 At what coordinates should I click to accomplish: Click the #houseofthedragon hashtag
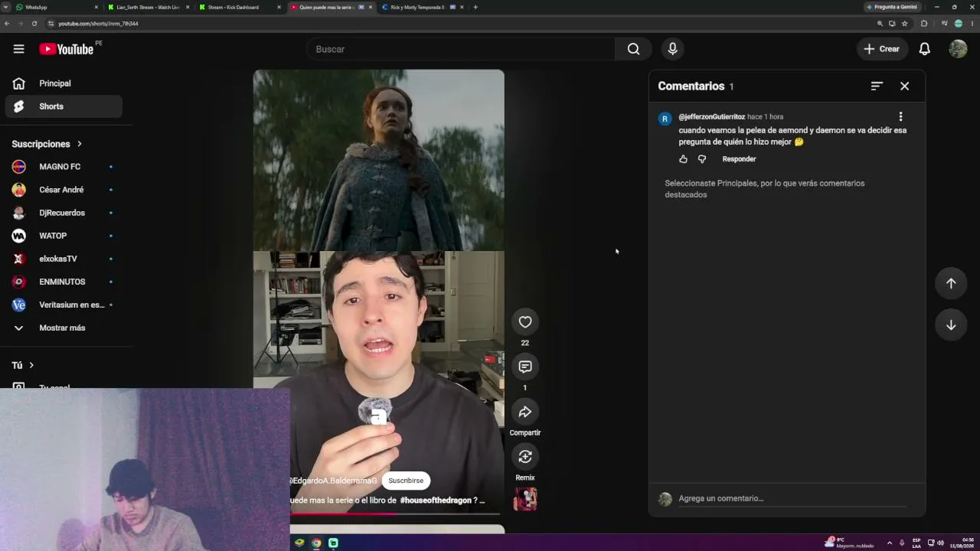tap(436, 500)
